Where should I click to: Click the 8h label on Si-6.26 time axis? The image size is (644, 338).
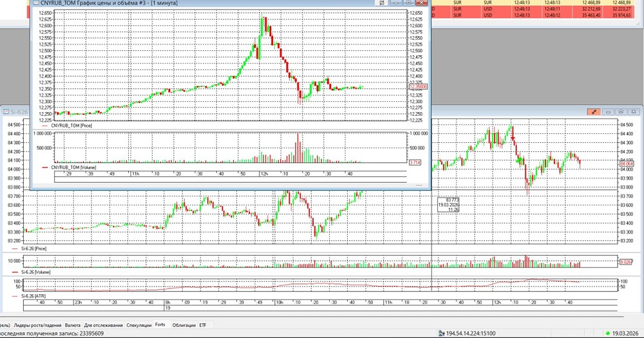(167, 303)
